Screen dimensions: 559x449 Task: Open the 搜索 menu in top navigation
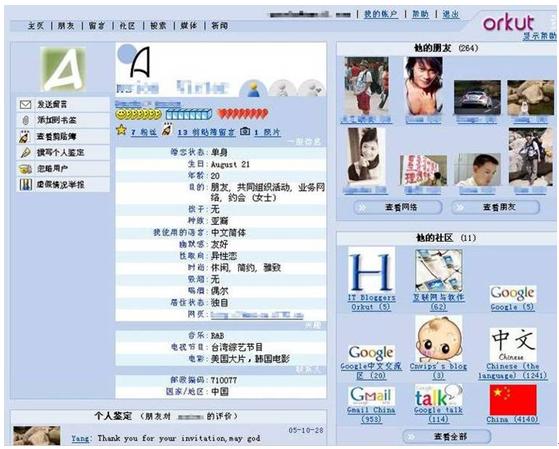tap(158, 26)
